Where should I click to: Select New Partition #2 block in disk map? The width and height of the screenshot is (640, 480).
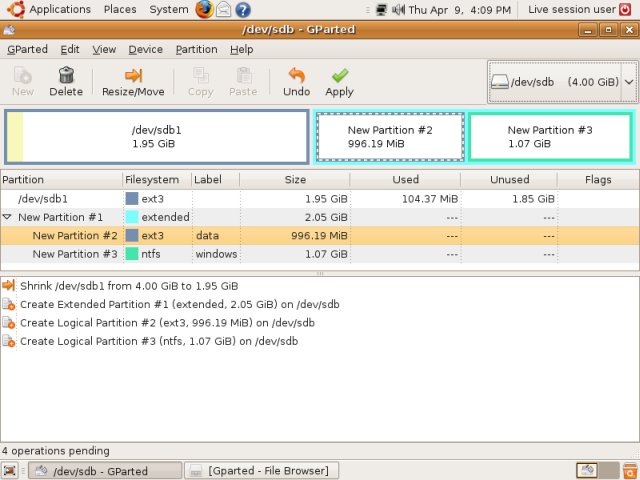390,137
